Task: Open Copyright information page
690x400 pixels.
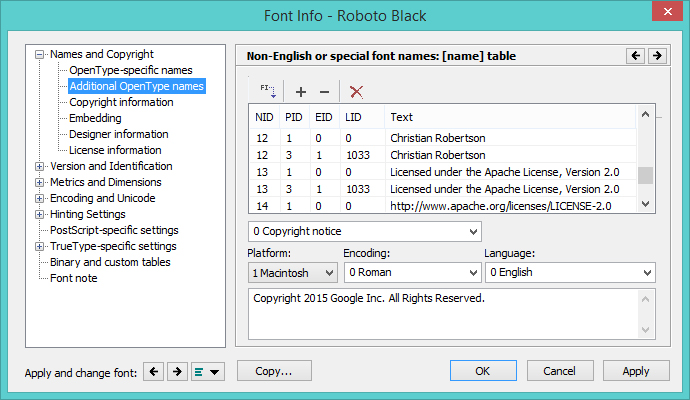Action: click(121, 102)
